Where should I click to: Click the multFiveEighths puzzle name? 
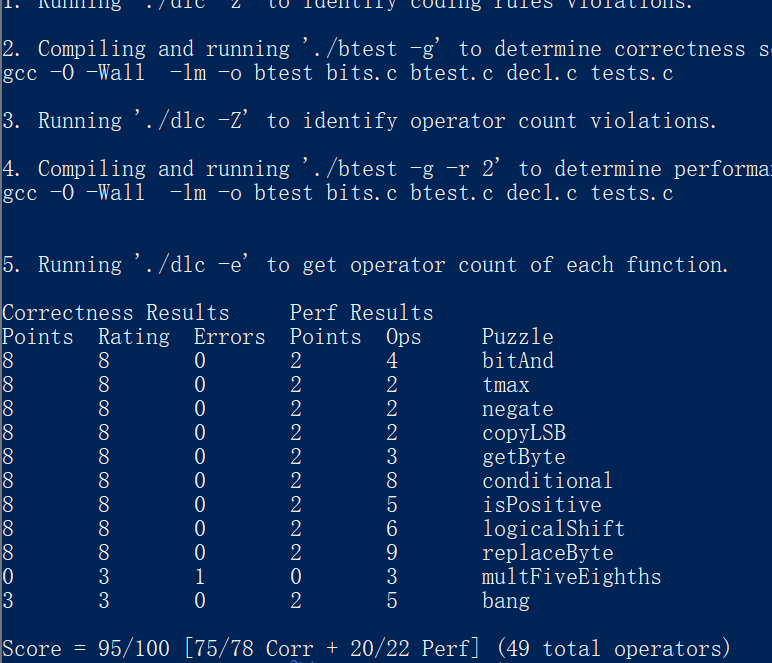click(571, 577)
